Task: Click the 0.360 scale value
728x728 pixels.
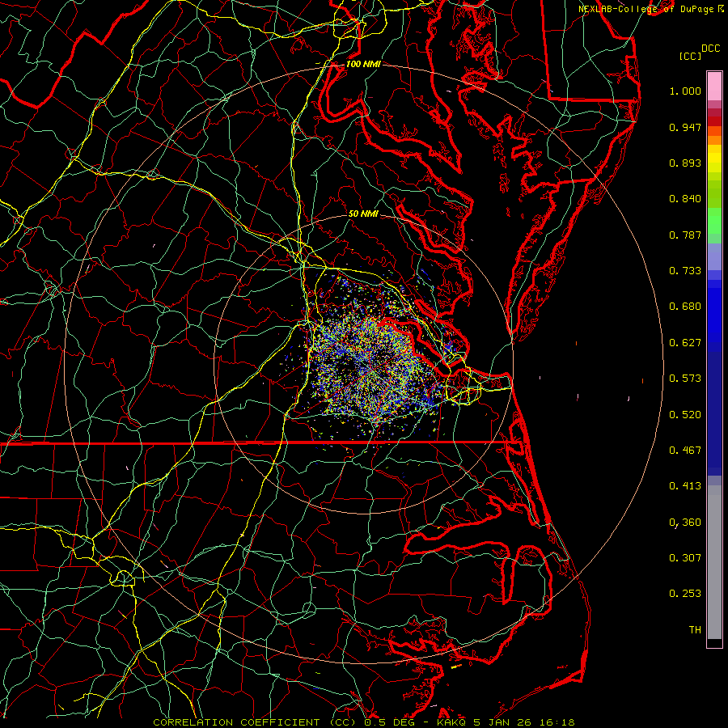Action: coord(685,523)
